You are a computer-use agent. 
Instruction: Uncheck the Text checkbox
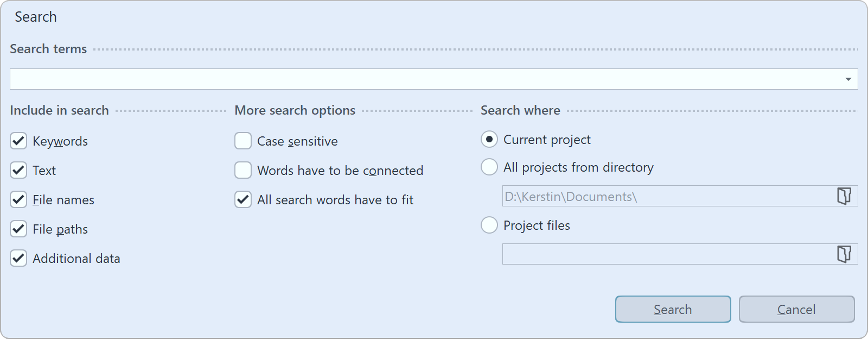[18, 170]
